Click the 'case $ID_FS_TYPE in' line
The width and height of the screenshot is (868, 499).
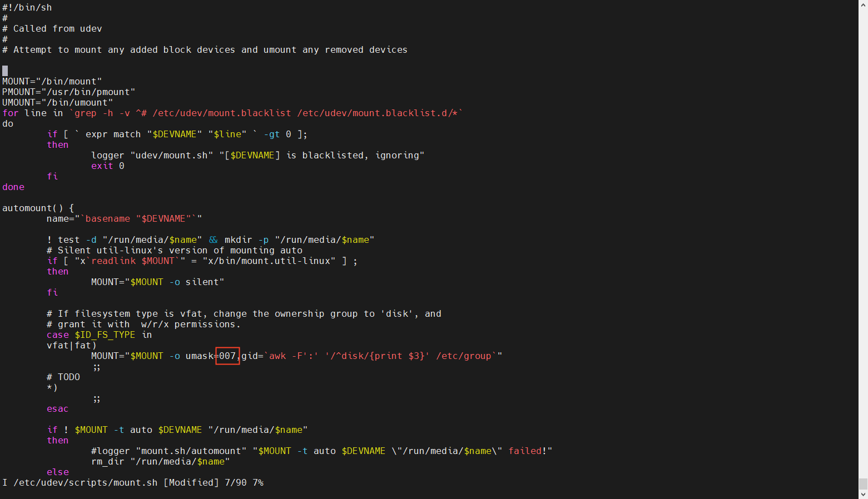(x=100, y=335)
